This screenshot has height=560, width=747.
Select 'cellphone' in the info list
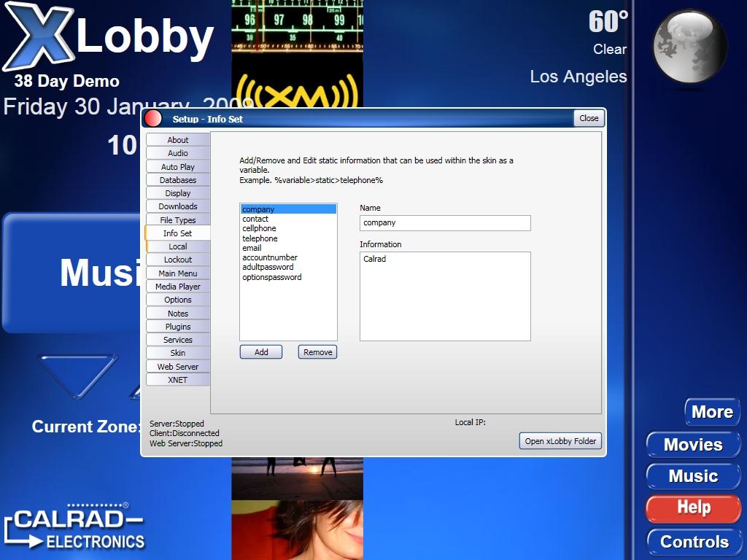pos(288,228)
